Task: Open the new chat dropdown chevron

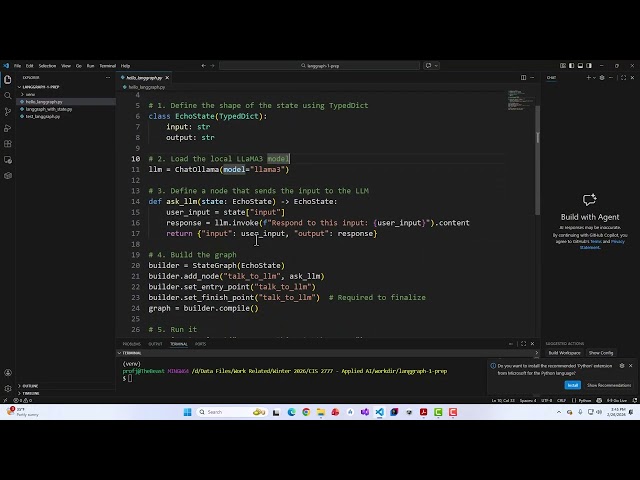Action: tap(594, 78)
